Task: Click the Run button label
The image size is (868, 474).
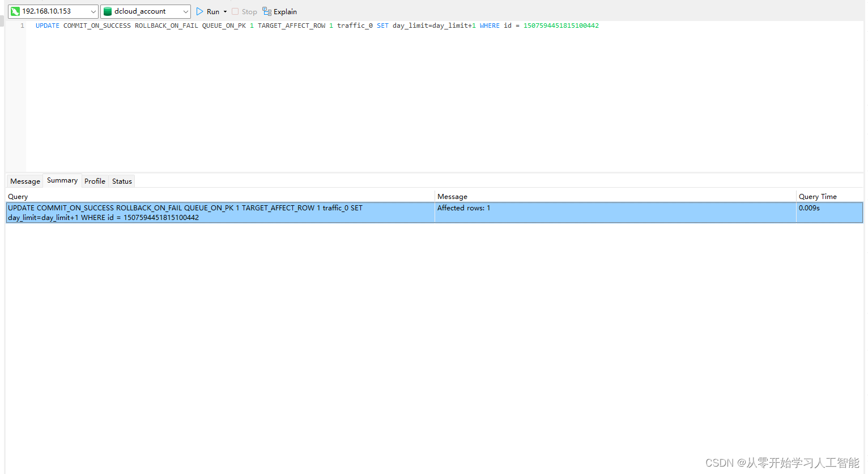Action: (213, 11)
